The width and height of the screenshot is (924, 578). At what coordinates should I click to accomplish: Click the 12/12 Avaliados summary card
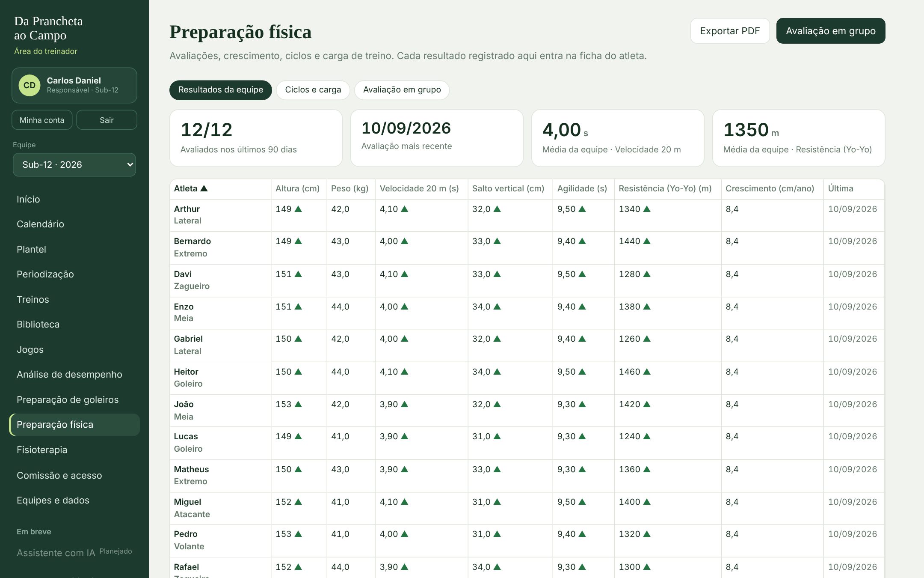256,138
